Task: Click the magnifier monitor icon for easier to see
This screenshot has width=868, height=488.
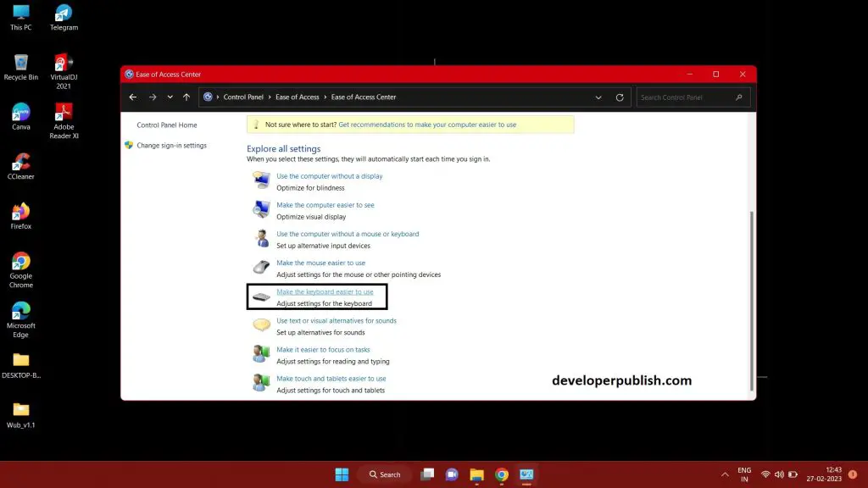Action: pos(261,209)
